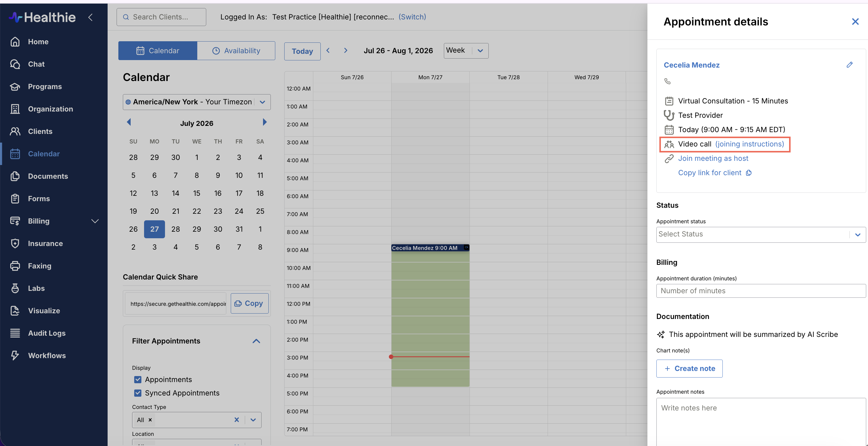
Task: Click the video call people icon
Action: [x=669, y=144]
